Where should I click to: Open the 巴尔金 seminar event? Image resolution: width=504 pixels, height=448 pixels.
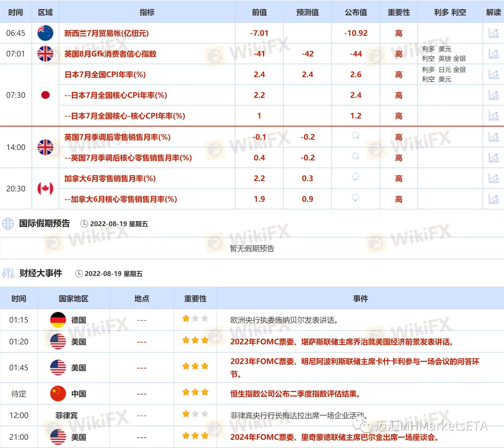coord(335,437)
